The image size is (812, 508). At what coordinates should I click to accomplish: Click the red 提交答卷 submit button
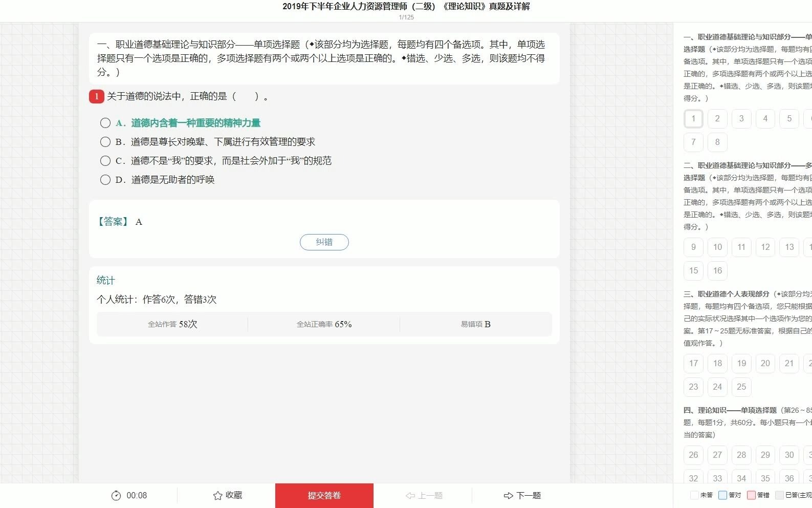324,496
